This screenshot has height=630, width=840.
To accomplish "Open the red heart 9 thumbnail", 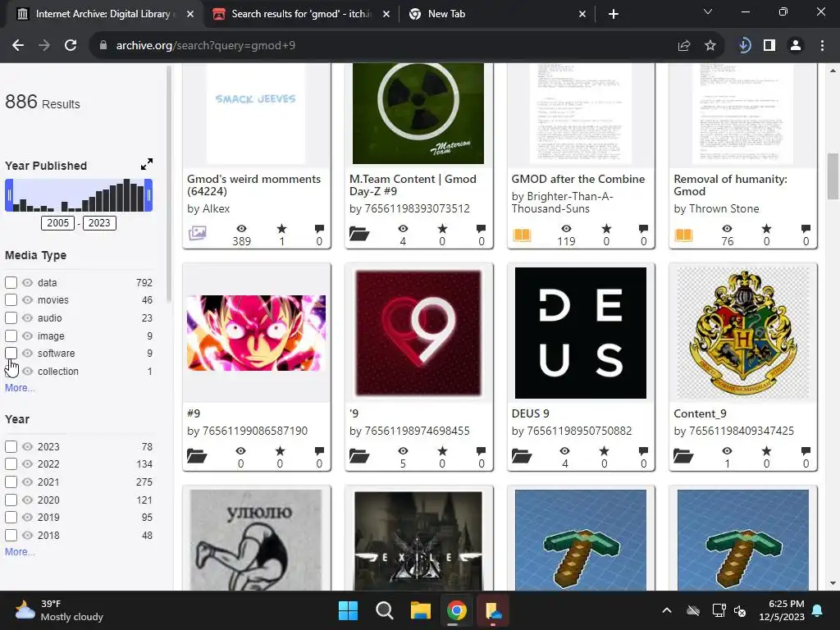I will coord(418,333).
